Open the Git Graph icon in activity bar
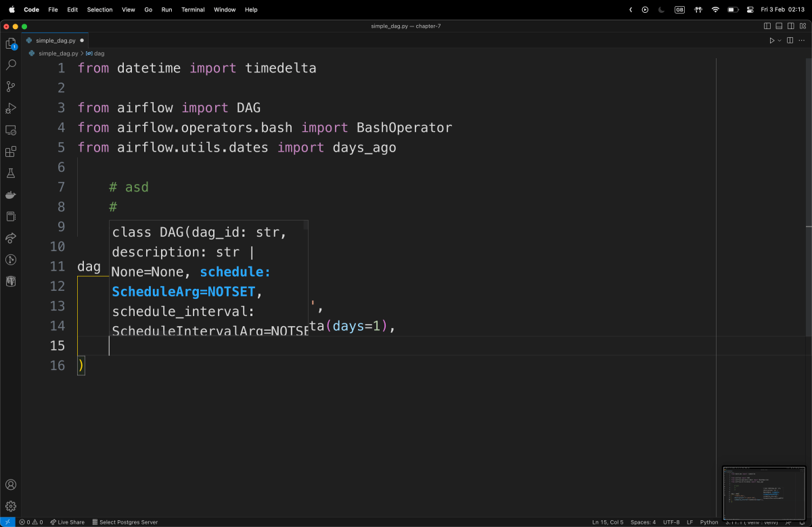This screenshot has width=812, height=527. tap(11, 260)
